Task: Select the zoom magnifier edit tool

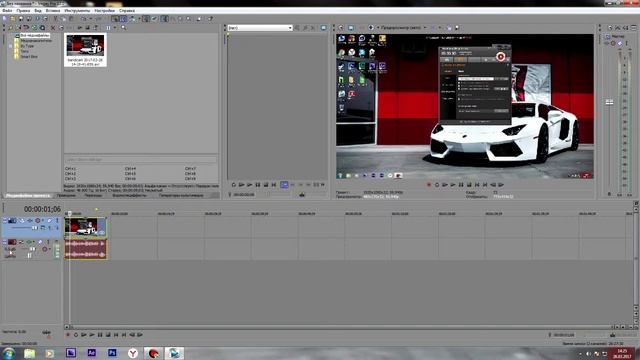Action: point(188,19)
